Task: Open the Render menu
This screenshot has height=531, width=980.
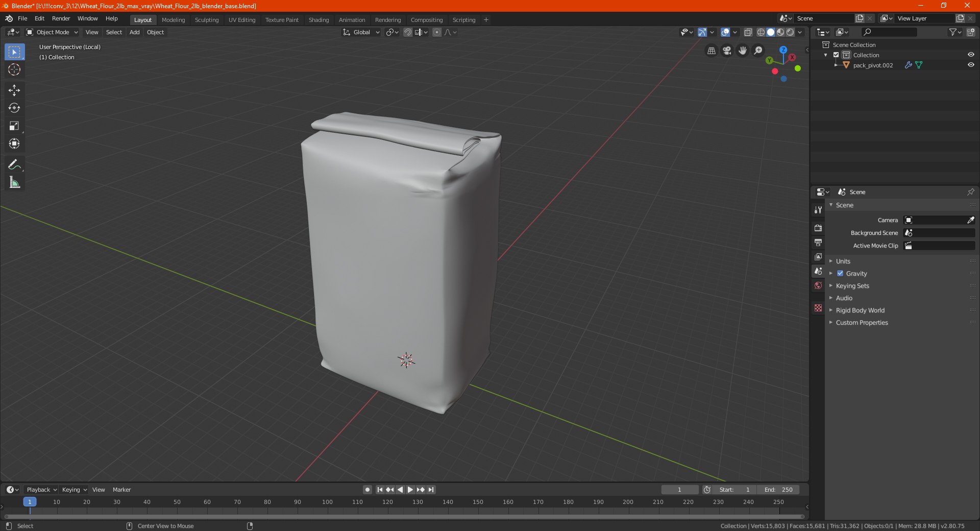Action: (61, 18)
